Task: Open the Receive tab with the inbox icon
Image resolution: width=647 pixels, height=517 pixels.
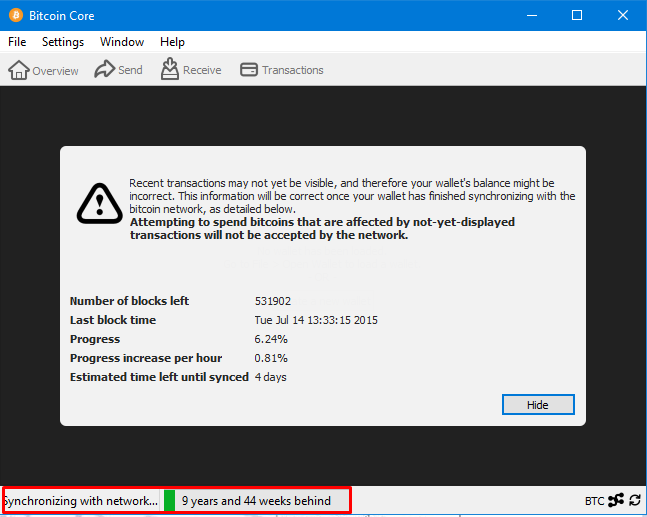Action: (x=191, y=69)
